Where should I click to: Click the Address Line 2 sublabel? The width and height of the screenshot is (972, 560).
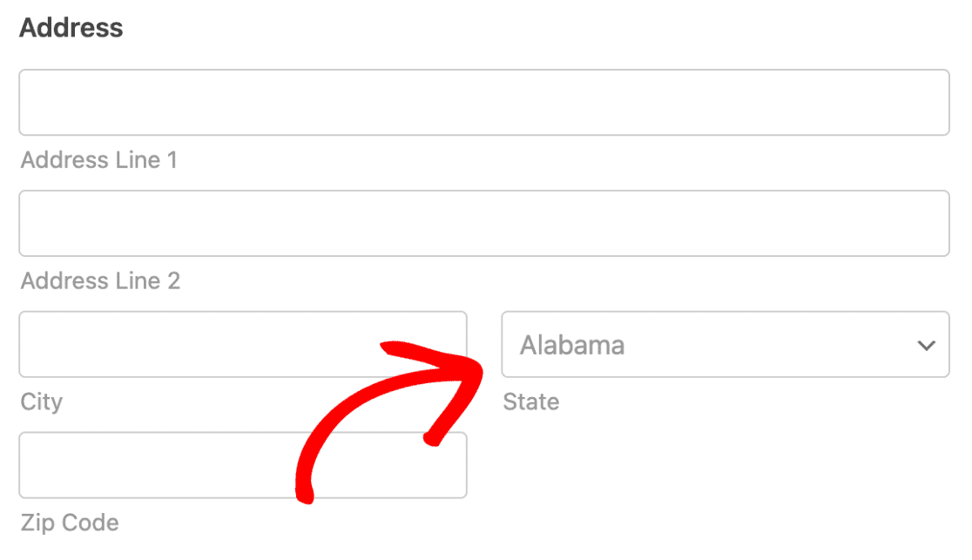[x=100, y=281]
